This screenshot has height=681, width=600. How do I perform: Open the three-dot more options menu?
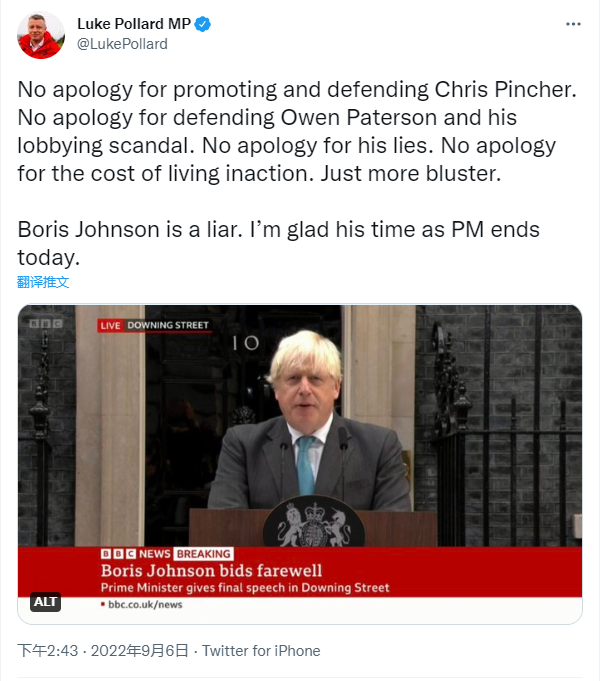(x=573, y=24)
